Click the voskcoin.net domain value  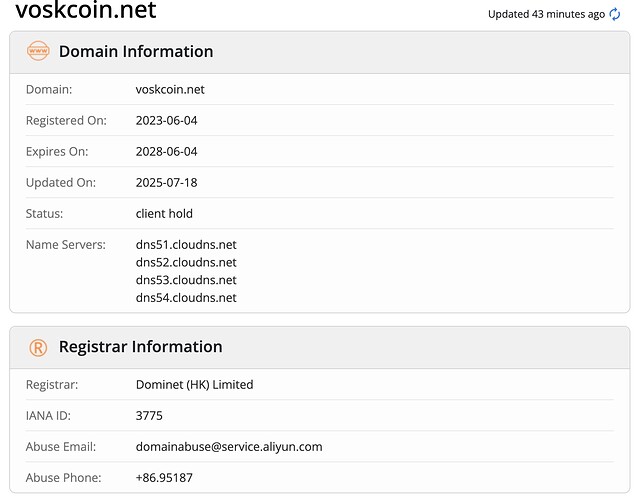[x=170, y=89]
